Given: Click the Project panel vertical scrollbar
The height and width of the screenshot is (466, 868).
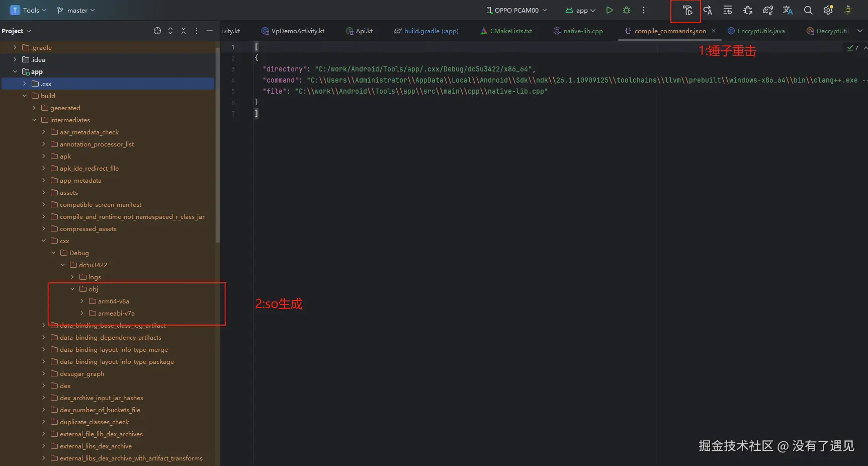Looking at the screenshot, I should coord(217,144).
